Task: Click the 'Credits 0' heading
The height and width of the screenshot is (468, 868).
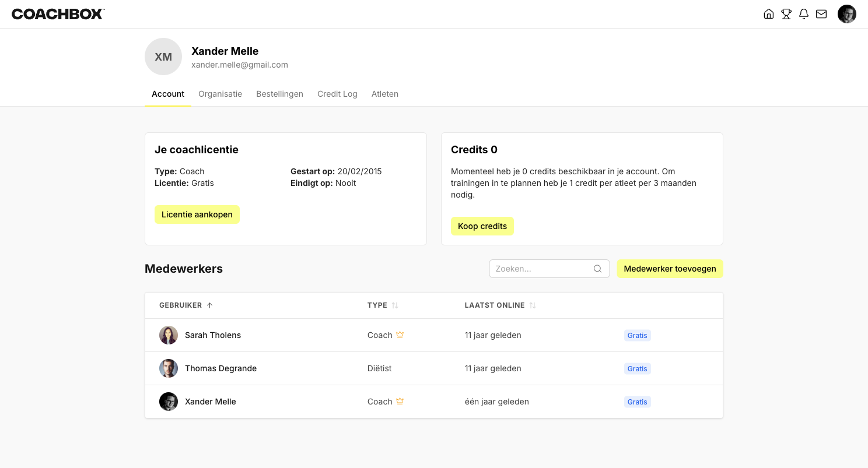Action: (474, 150)
